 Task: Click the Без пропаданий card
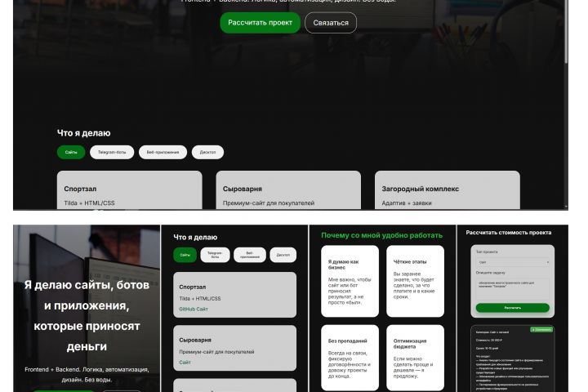pos(350,358)
